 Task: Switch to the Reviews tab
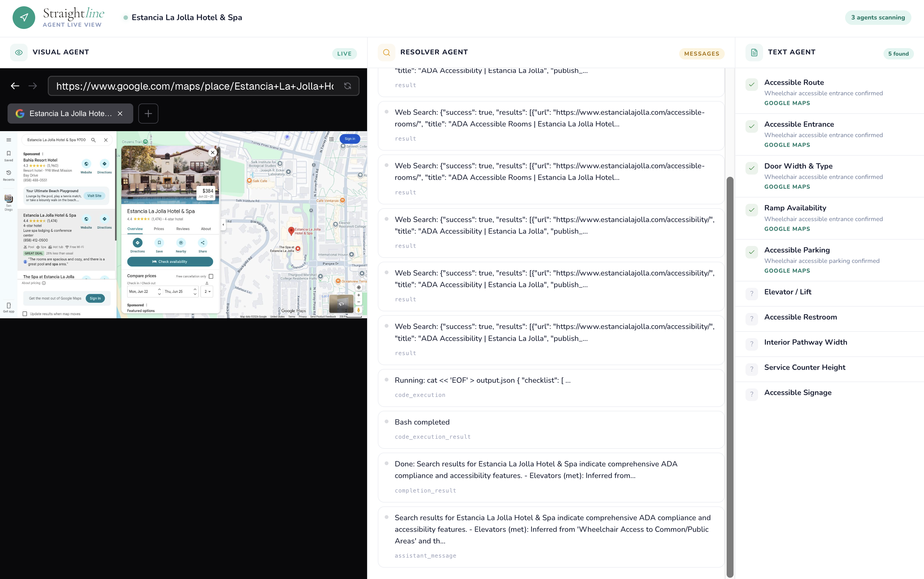click(x=183, y=229)
